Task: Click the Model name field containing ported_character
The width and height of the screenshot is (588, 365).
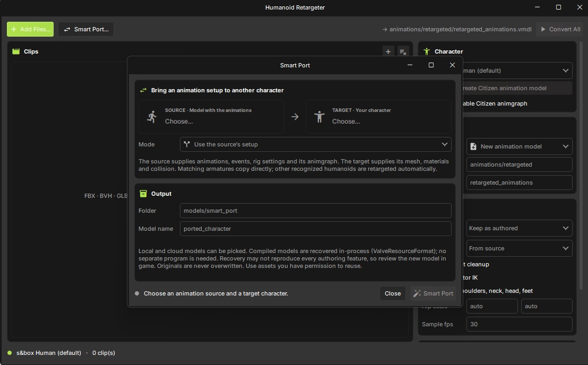Action: 315,229
